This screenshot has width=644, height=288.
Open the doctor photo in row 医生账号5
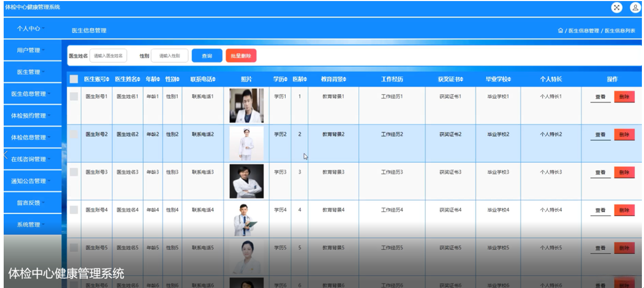pos(246,257)
